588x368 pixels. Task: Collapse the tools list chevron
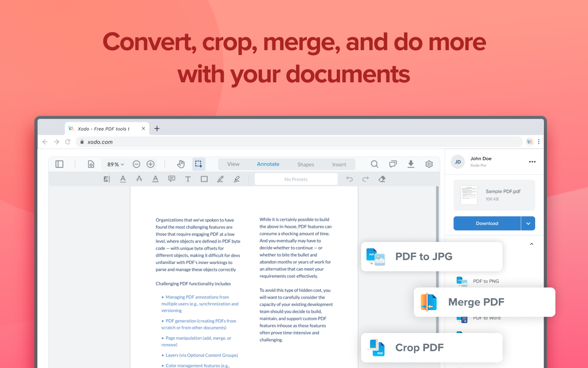(531, 244)
